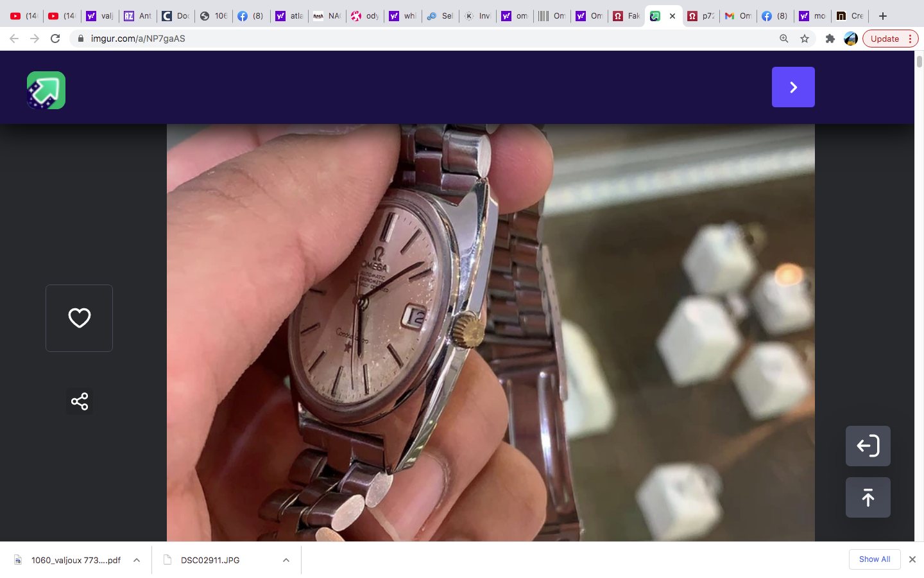Switch to the Gmail tab
Viewport: 924px width, 578px height.
[x=737, y=16]
